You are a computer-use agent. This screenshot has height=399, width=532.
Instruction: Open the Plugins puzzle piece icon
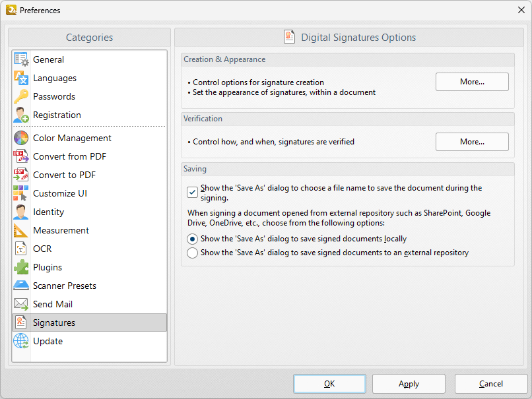coord(21,267)
